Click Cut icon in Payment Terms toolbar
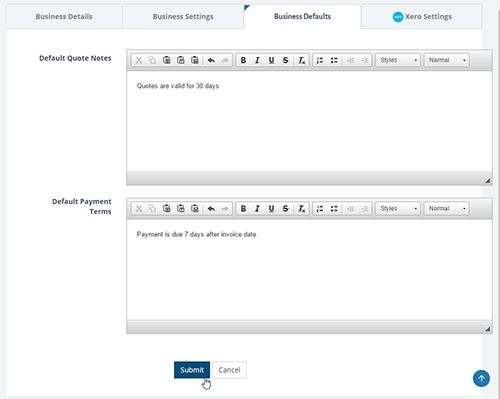The width and height of the screenshot is (500, 399). (139, 209)
